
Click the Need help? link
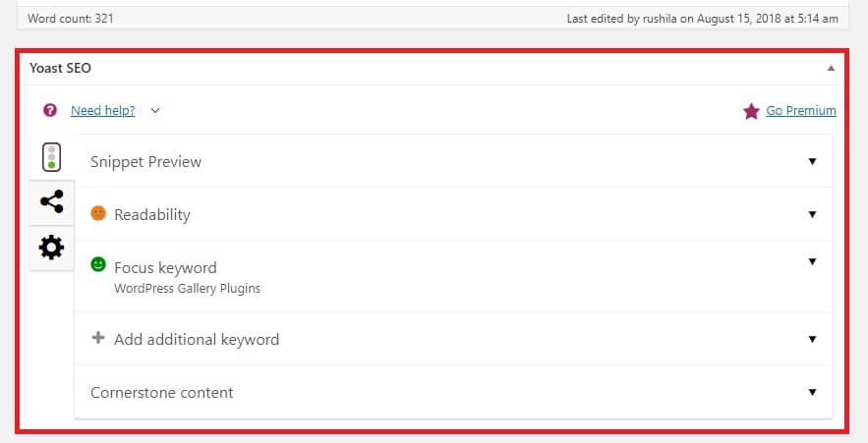103,111
